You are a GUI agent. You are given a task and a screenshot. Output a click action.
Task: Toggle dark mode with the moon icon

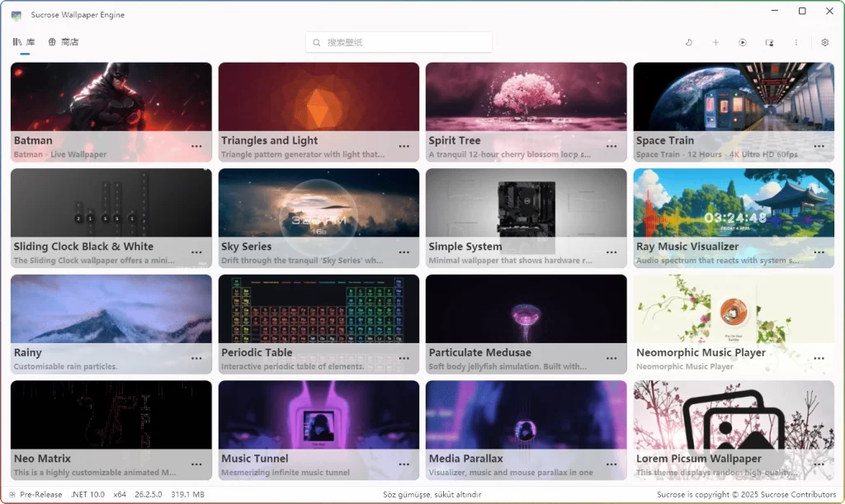tap(689, 42)
